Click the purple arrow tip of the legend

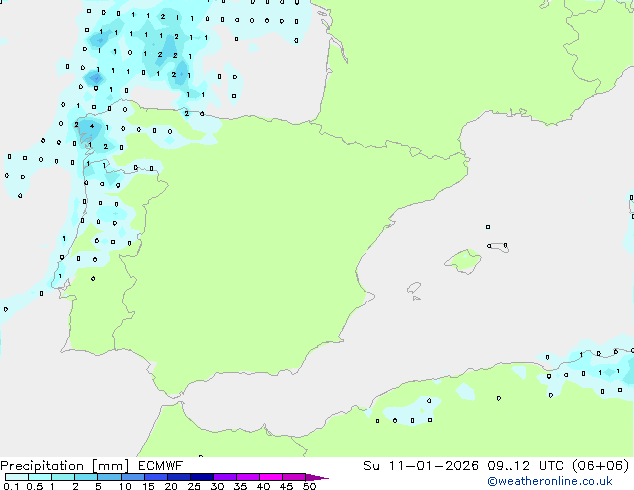click(317, 477)
